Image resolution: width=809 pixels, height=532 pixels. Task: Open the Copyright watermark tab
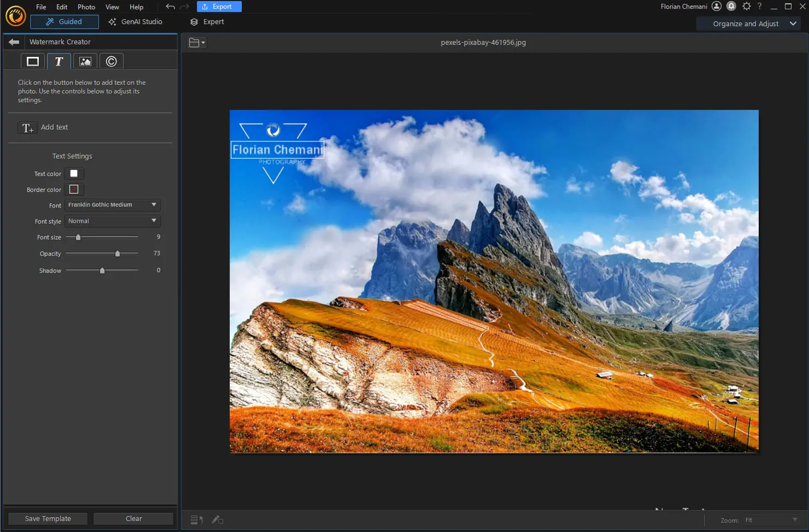click(x=111, y=61)
